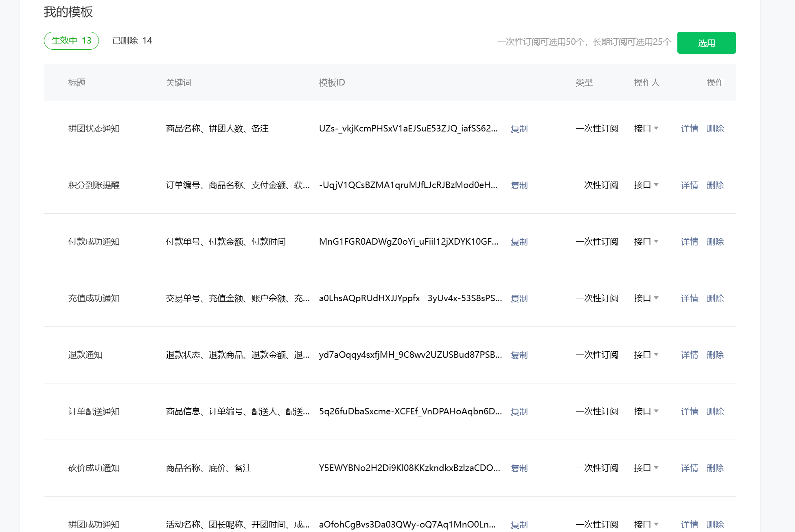Expand 接口 dropdown in 拼团状态通知 row
The height and width of the screenshot is (532, 795).
(646, 129)
